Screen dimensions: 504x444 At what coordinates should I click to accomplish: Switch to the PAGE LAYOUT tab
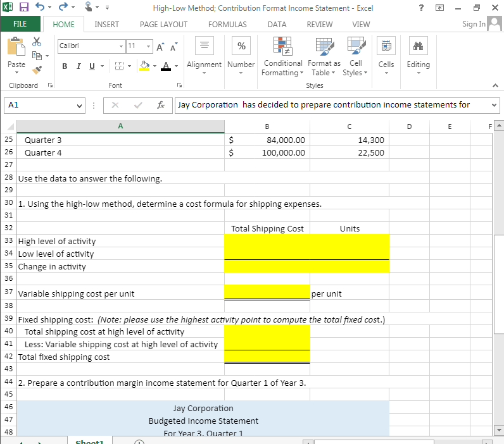pyautogui.click(x=163, y=25)
